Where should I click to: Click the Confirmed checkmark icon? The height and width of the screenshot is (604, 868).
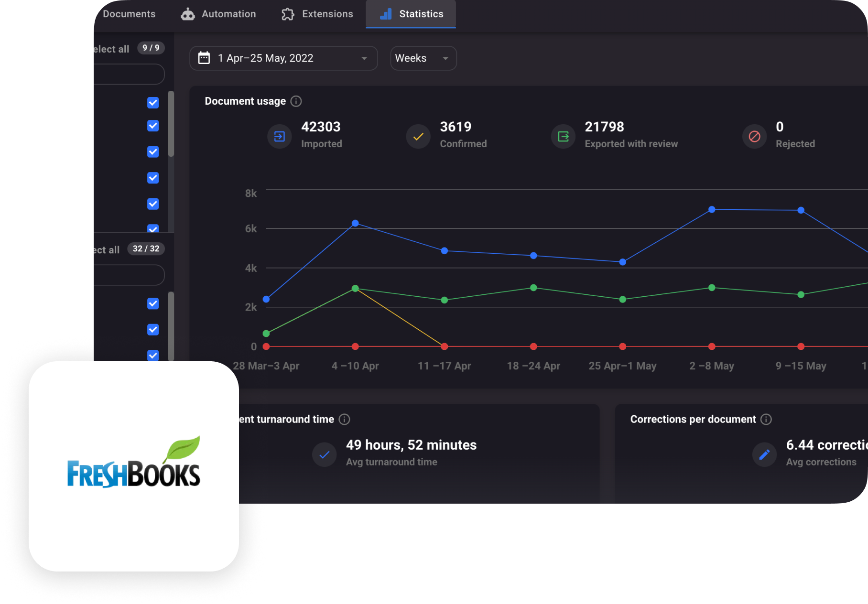click(418, 137)
